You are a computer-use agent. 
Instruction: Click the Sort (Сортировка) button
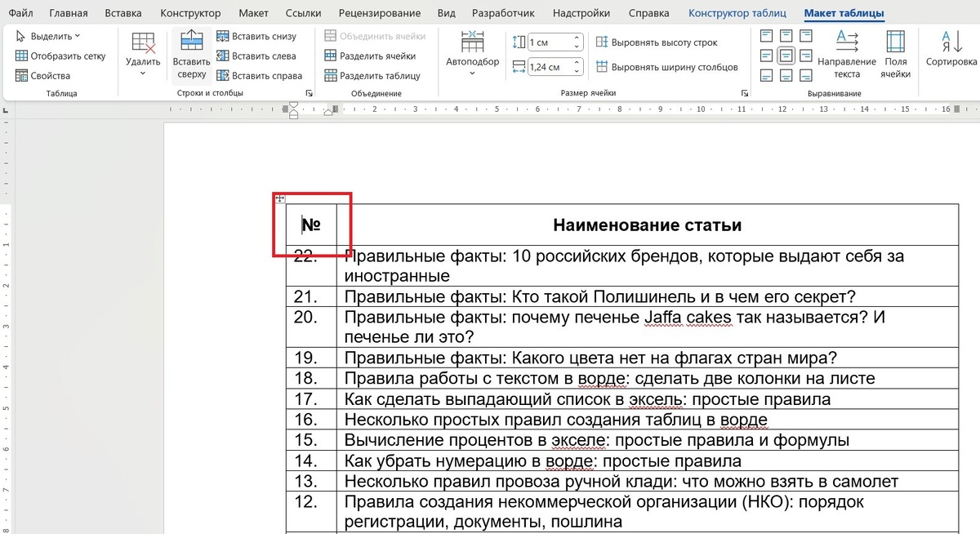(x=951, y=49)
